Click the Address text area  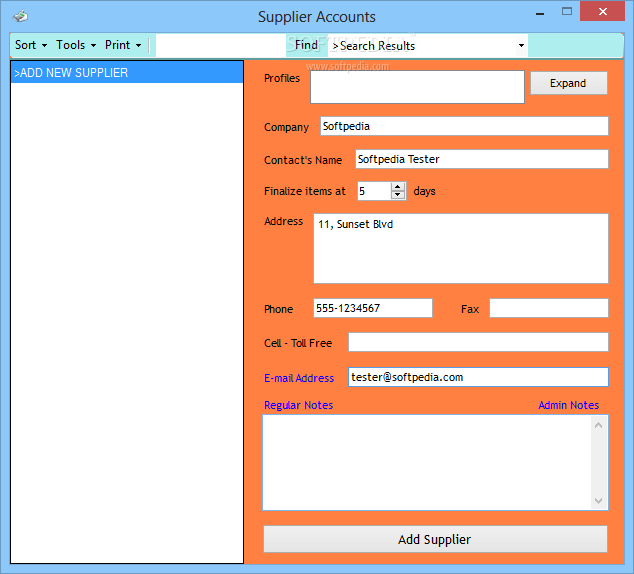coord(461,249)
